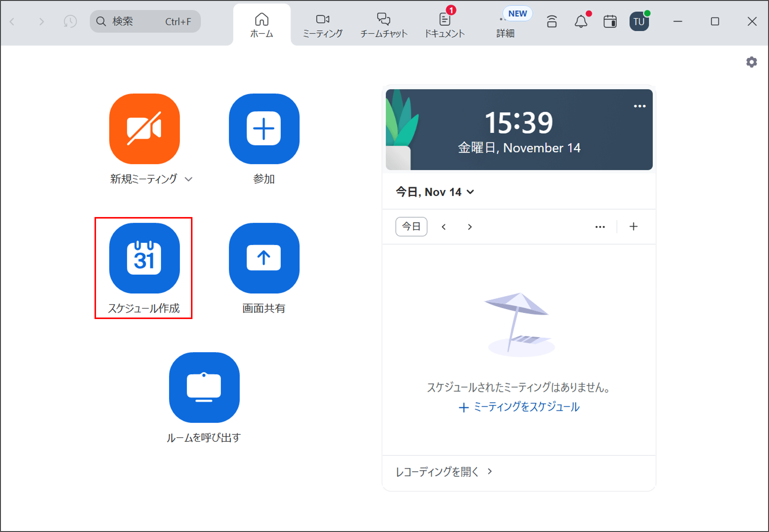The height and width of the screenshot is (532, 769).
Task: Start a new meeting with the orange camera icon
Action: coord(144,129)
